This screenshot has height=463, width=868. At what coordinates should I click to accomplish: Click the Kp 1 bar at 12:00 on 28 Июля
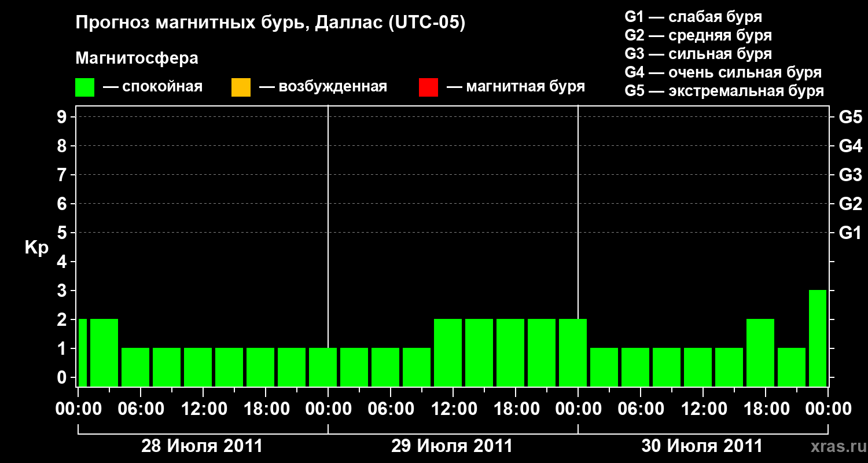[198, 367]
